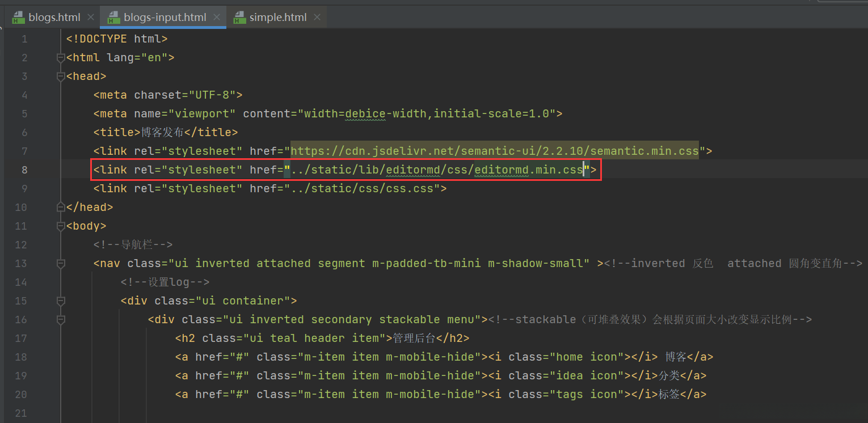Click the "tags icon" class value
Viewport: 868px width, 423px height.
(587, 395)
